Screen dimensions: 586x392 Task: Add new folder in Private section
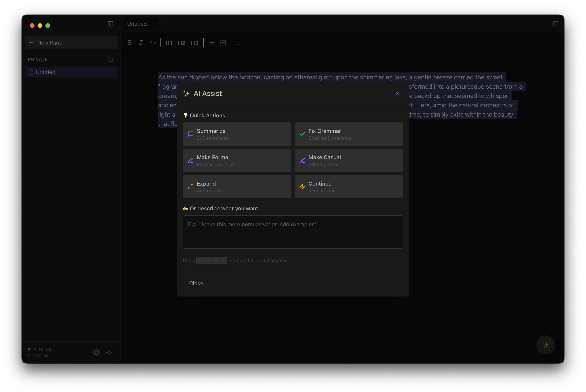tap(110, 59)
